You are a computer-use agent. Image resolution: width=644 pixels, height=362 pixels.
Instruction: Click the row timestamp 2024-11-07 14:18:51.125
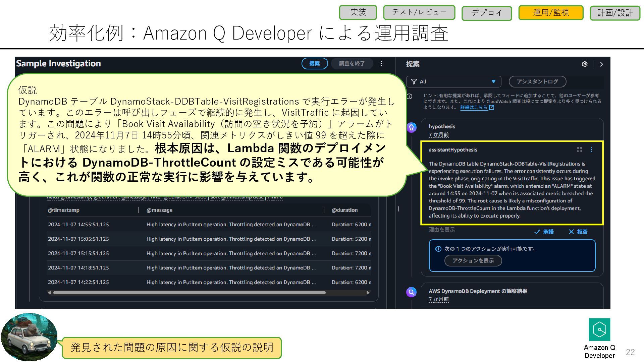(x=78, y=268)
